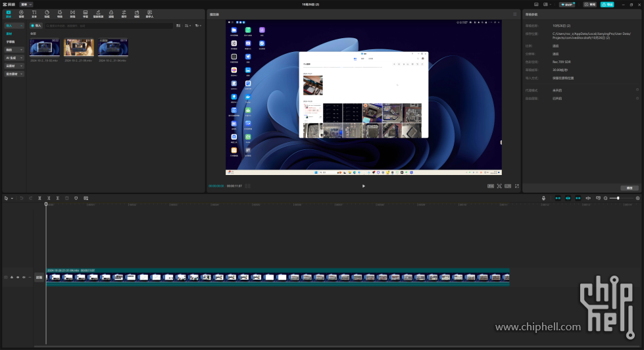
Task: Open the keyboard shortcuts icon in title bar
Action: click(x=536, y=5)
